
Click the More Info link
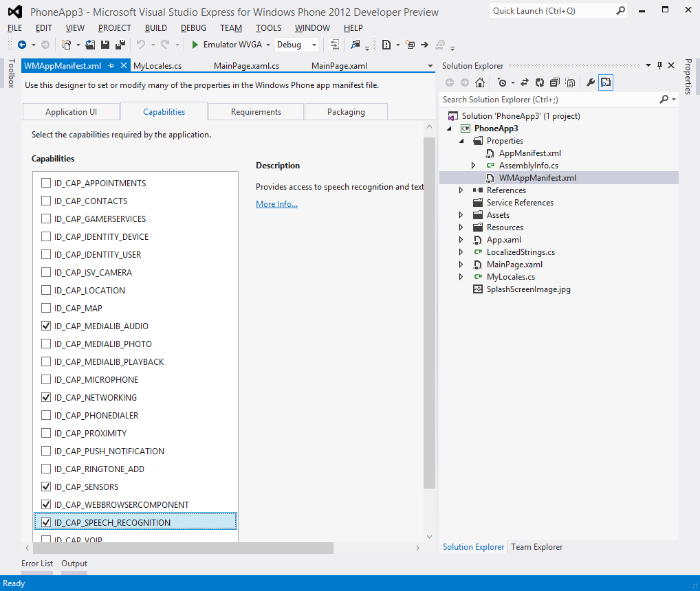(x=276, y=204)
